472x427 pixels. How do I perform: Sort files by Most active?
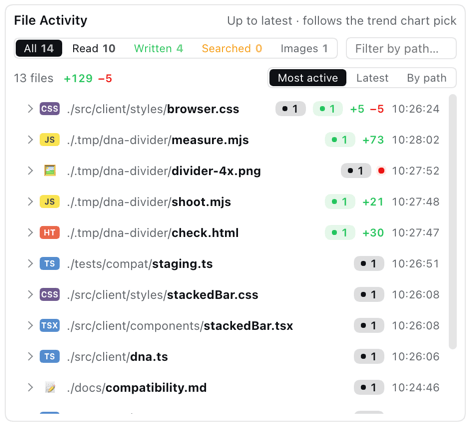coord(308,78)
